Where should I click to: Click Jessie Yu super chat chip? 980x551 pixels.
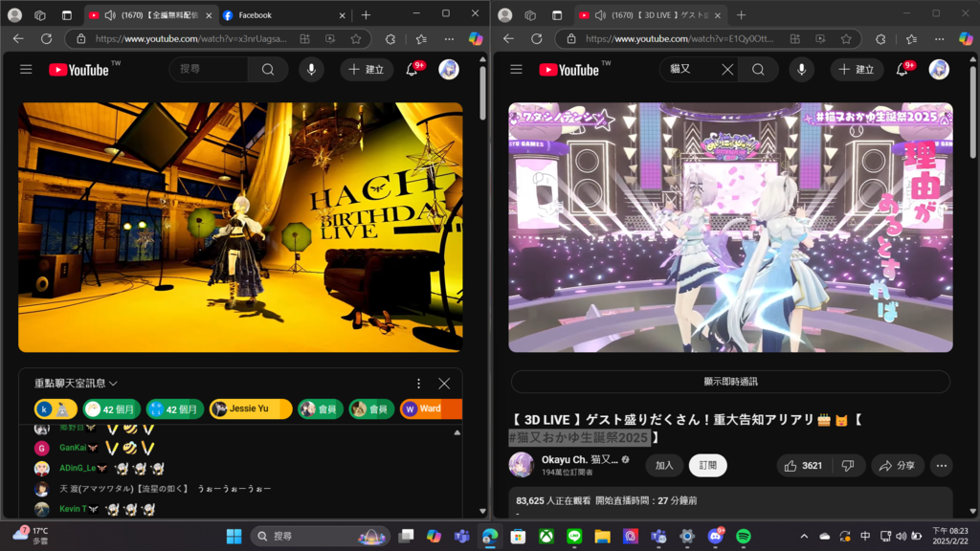click(x=251, y=408)
